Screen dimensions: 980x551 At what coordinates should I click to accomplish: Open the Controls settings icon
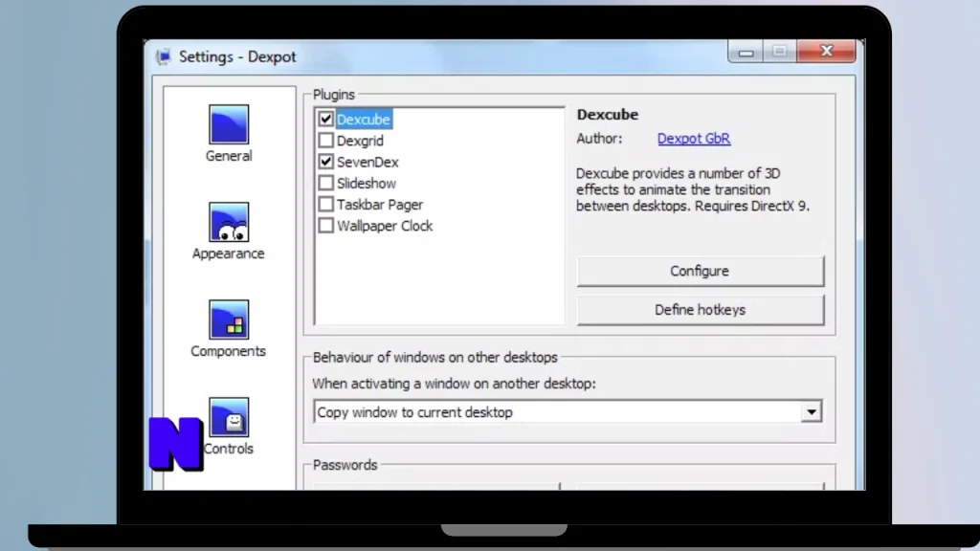point(229,417)
